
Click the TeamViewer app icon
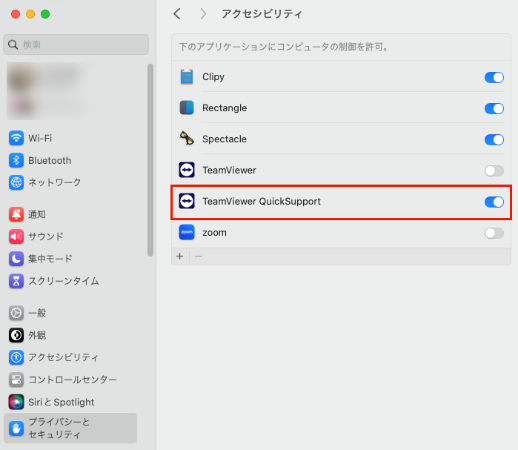(x=187, y=170)
